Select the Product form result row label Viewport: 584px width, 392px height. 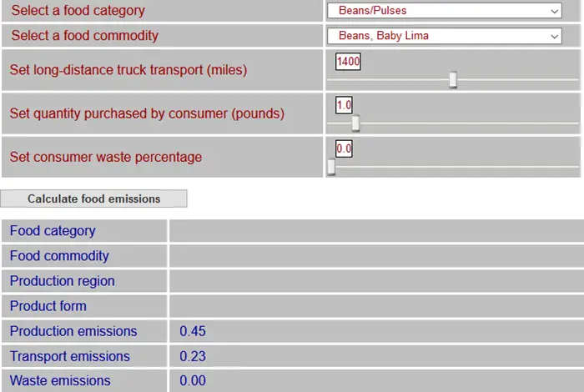[x=48, y=306]
